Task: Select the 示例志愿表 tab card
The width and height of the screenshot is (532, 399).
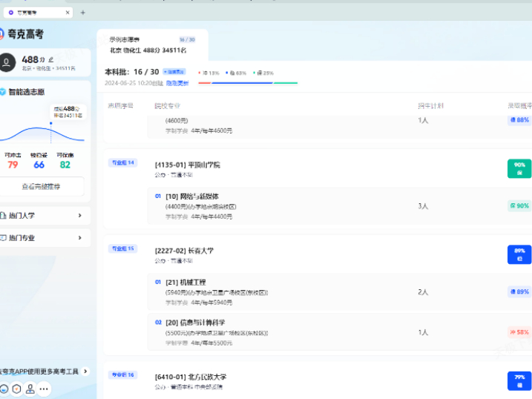Action: [152, 45]
